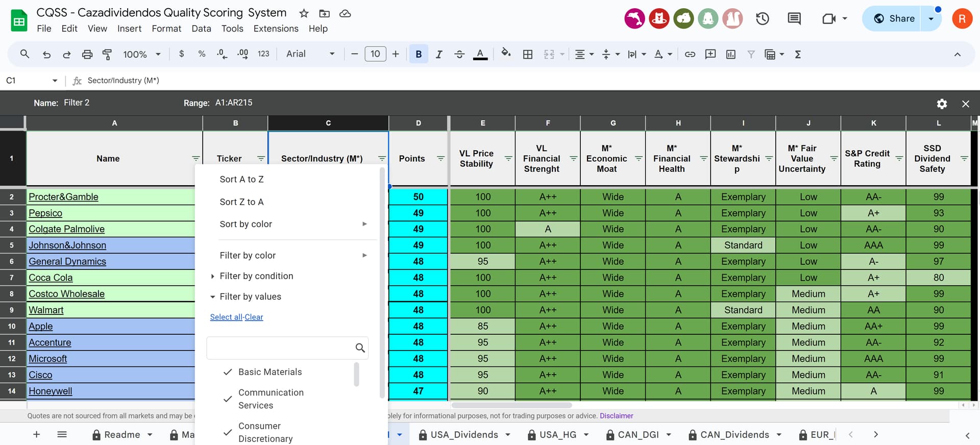Activate the paint format tool
Screen dimensions: 980x445
[x=107, y=54]
